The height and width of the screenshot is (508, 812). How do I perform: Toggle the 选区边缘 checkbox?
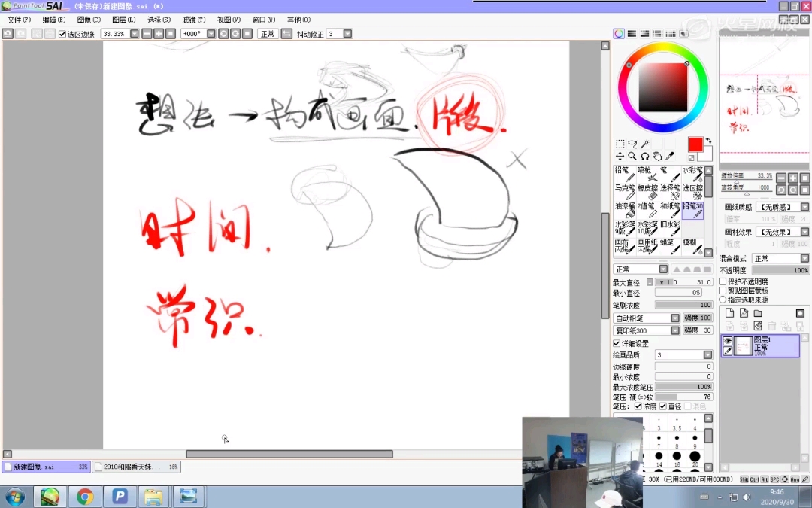point(62,34)
